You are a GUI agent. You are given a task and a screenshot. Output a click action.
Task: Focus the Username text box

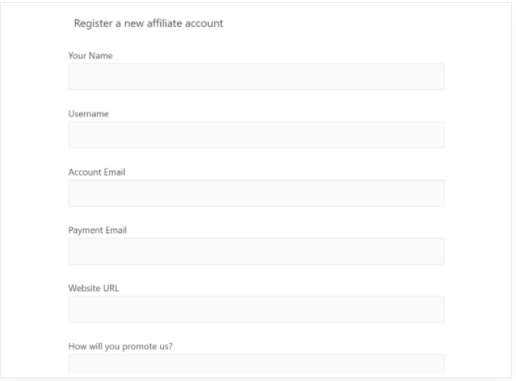pyautogui.click(x=256, y=135)
